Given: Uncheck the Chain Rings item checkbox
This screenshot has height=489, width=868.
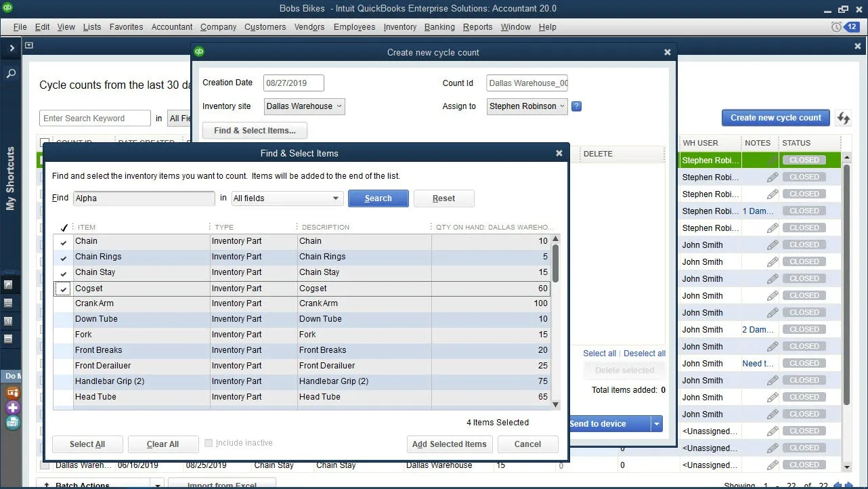Looking at the screenshot, I should (64, 257).
